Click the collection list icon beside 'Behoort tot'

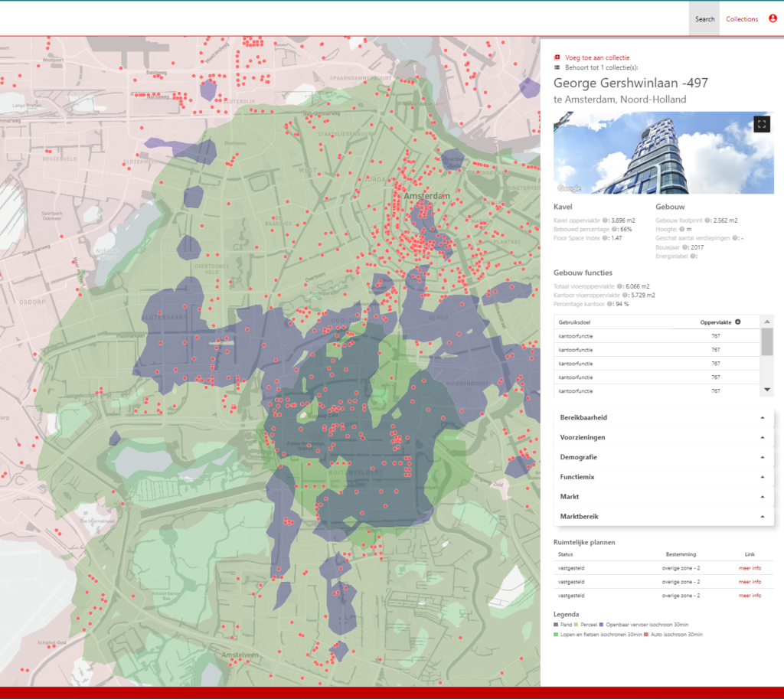[557, 68]
